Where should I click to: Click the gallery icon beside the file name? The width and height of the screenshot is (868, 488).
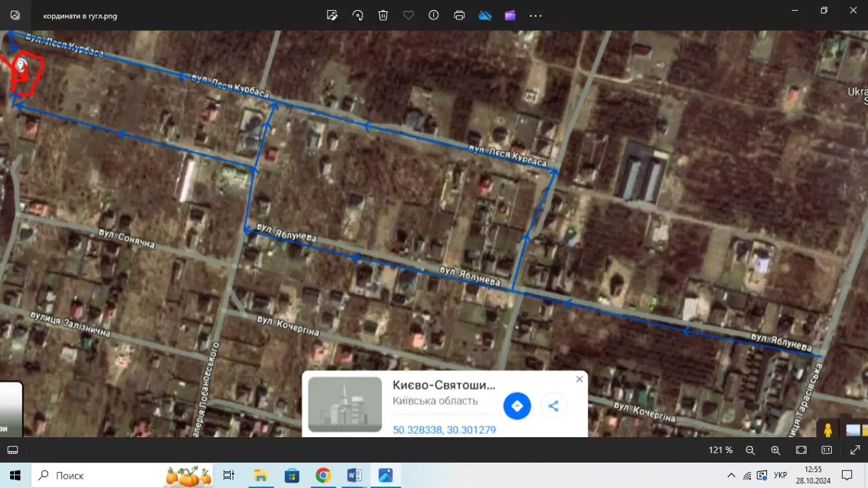[x=15, y=15]
